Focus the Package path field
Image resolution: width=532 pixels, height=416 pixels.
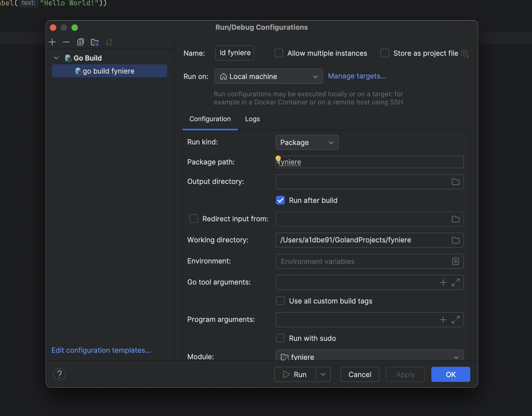coord(369,162)
